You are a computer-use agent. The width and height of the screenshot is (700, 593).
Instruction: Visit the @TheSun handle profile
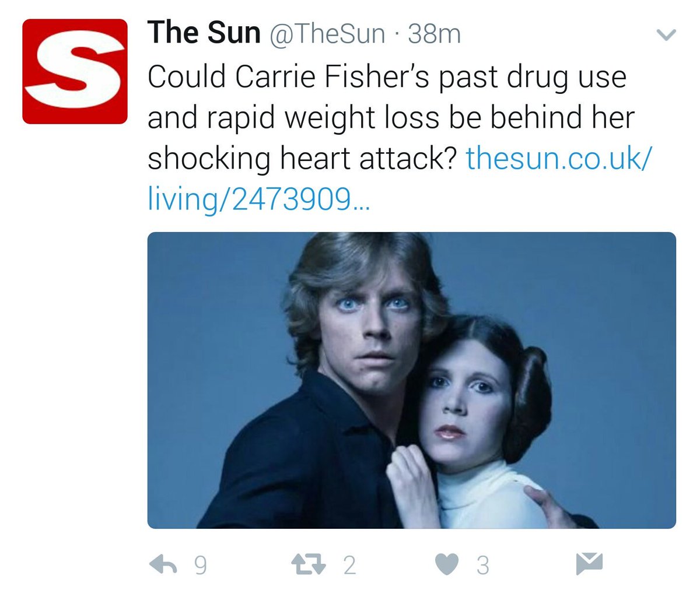tap(327, 34)
